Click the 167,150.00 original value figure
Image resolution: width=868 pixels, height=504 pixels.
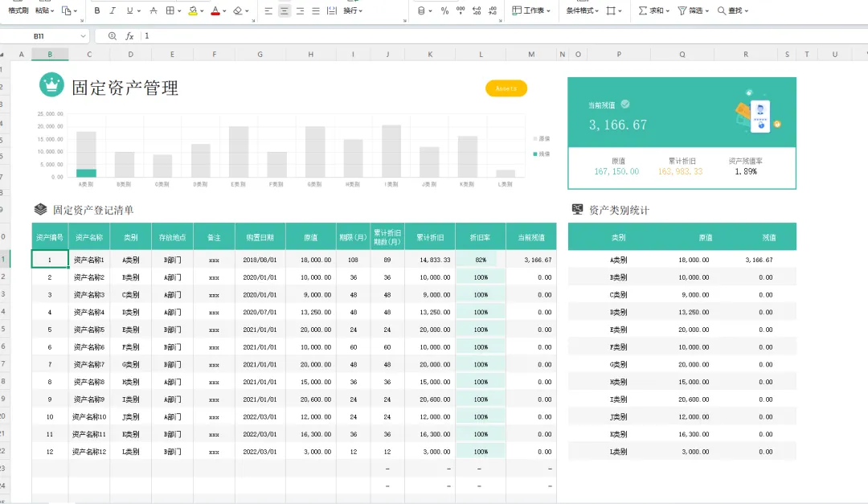(616, 172)
